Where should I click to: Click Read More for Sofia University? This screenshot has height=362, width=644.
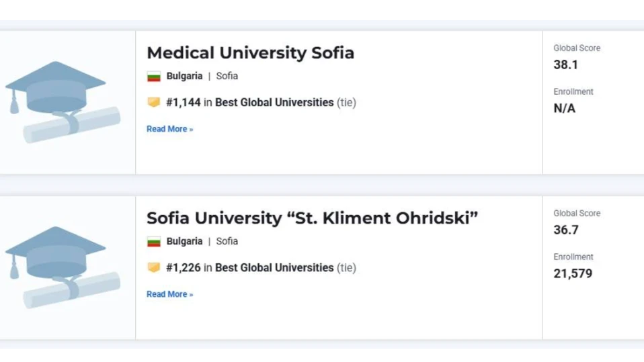coord(169,294)
